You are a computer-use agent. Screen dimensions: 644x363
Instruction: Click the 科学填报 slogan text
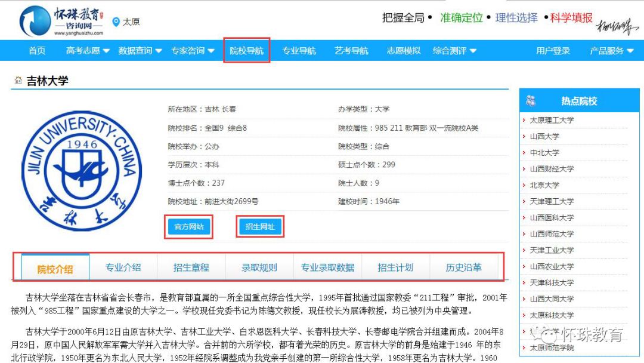[x=571, y=18]
